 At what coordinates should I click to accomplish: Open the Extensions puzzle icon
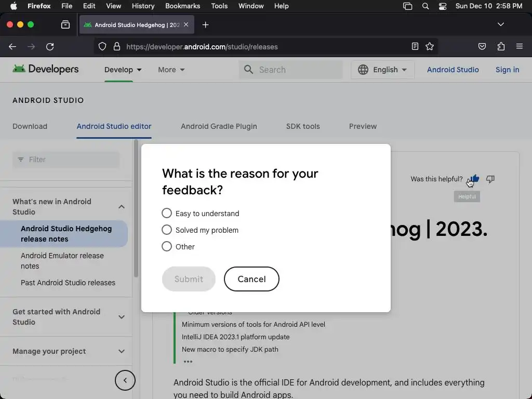[x=501, y=46]
